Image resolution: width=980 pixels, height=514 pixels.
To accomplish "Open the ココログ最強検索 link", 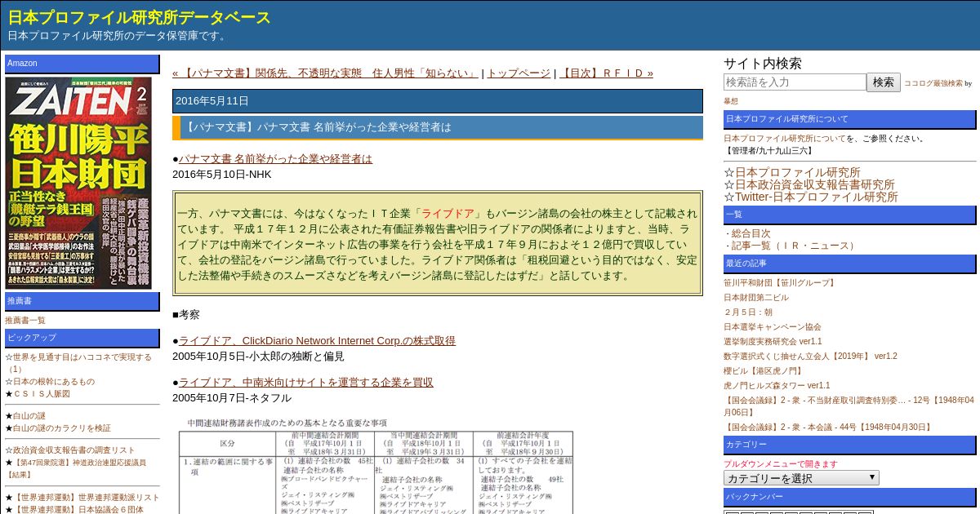I will coord(933,83).
